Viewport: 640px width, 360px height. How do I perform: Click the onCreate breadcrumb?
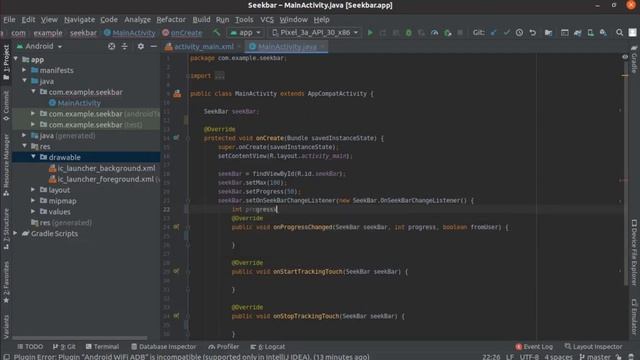coord(182,33)
